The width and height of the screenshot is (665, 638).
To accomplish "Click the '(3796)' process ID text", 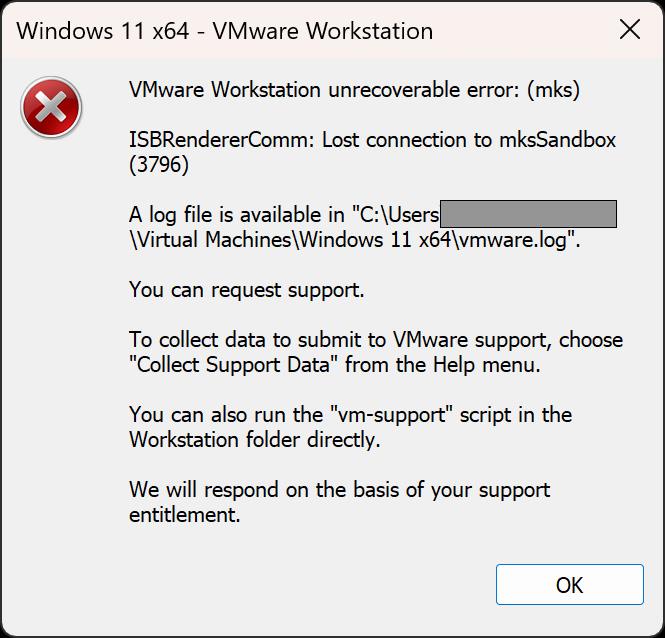I will pyautogui.click(x=159, y=165).
